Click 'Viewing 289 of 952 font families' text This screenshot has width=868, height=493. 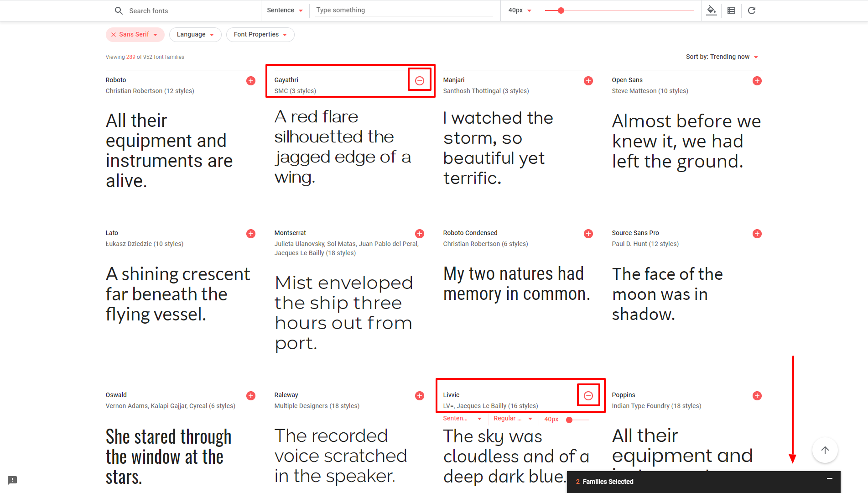click(x=145, y=57)
